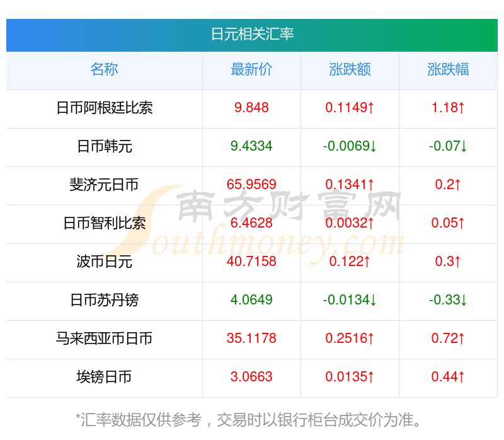Screen dimensions: 504x440
Task: Click the change value 0.122↑
Action: pyautogui.click(x=350, y=261)
